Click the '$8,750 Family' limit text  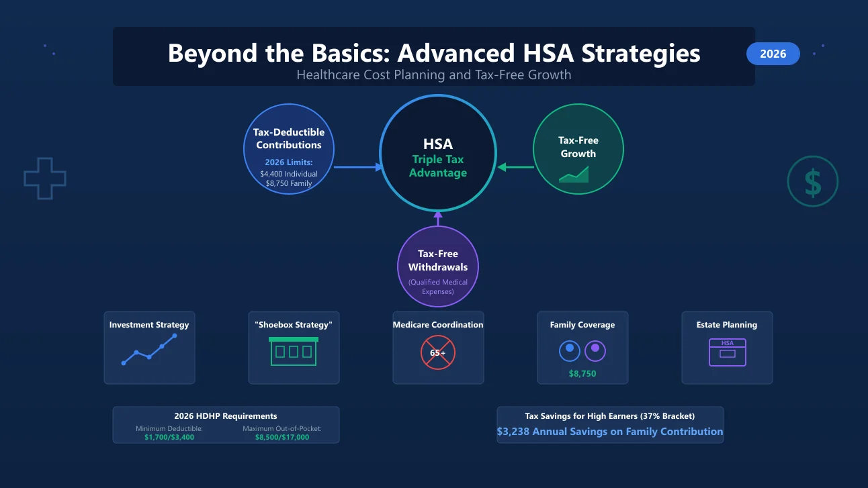[289, 184]
